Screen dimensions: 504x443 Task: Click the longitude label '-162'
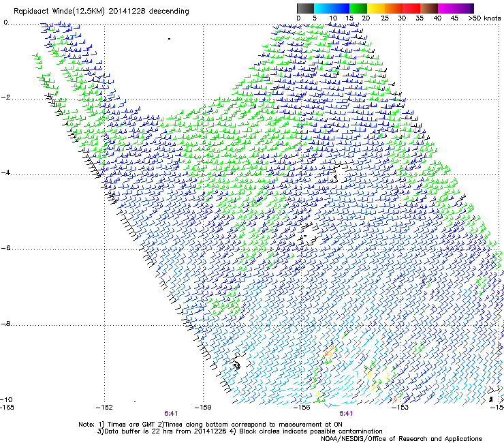(104, 408)
